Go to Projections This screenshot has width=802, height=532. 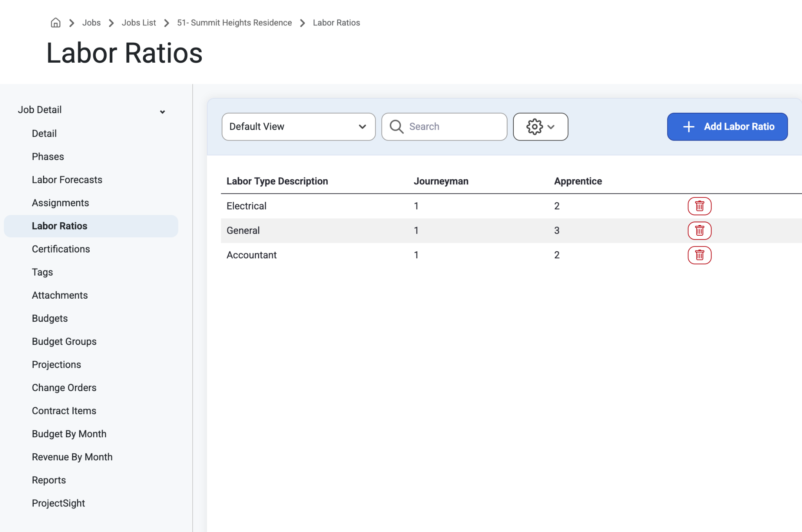pos(56,364)
